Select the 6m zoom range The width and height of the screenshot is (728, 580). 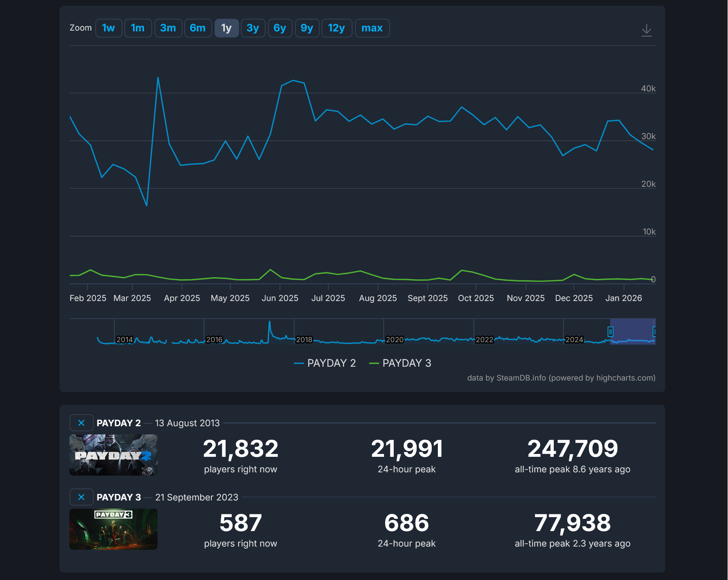pyautogui.click(x=198, y=28)
